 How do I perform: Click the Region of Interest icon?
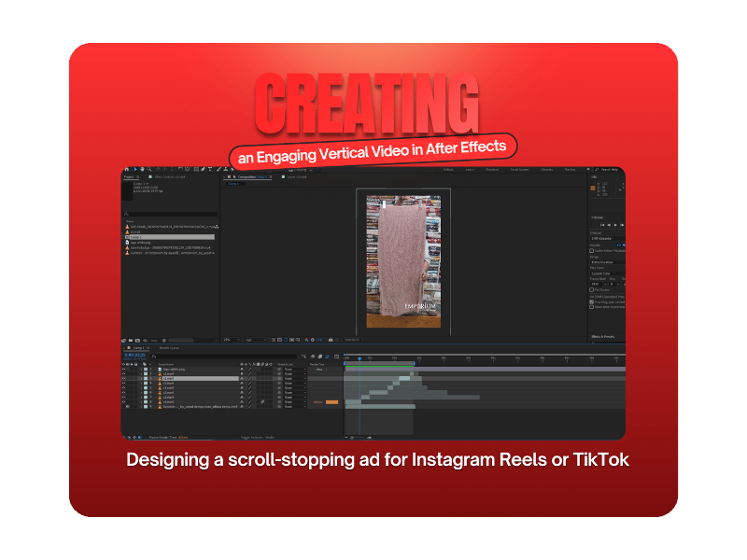pyautogui.click(x=287, y=339)
